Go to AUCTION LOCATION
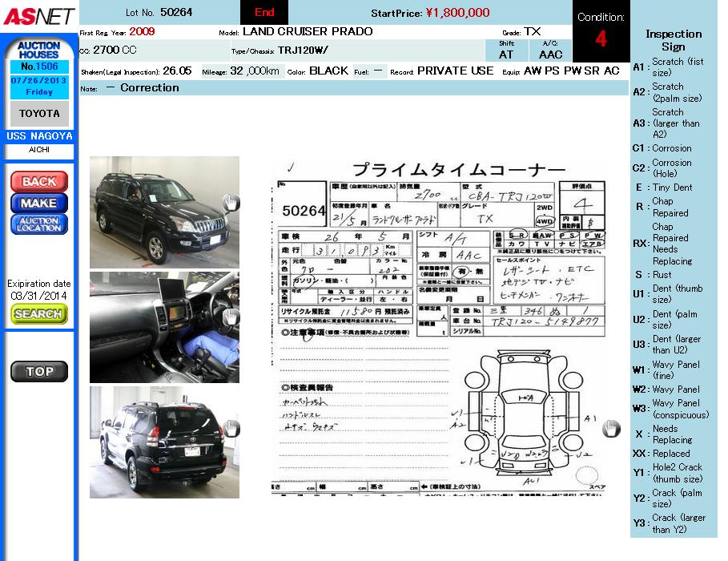 [39, 224]
